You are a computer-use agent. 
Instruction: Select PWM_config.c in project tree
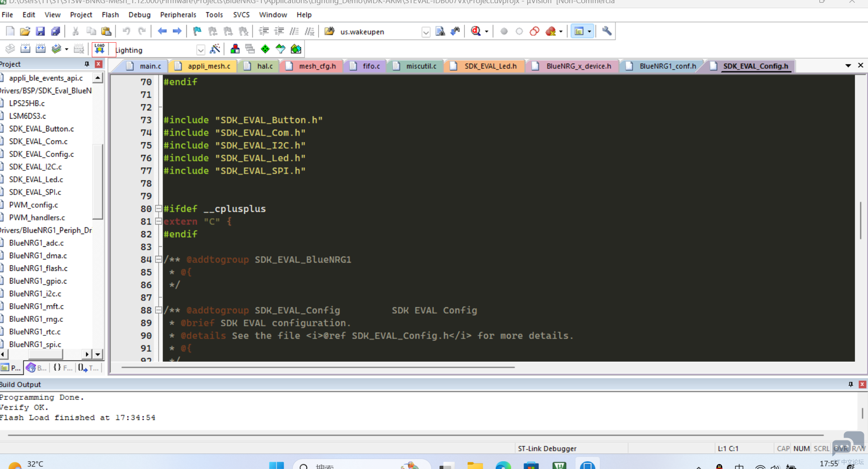[x=34, y=205]
